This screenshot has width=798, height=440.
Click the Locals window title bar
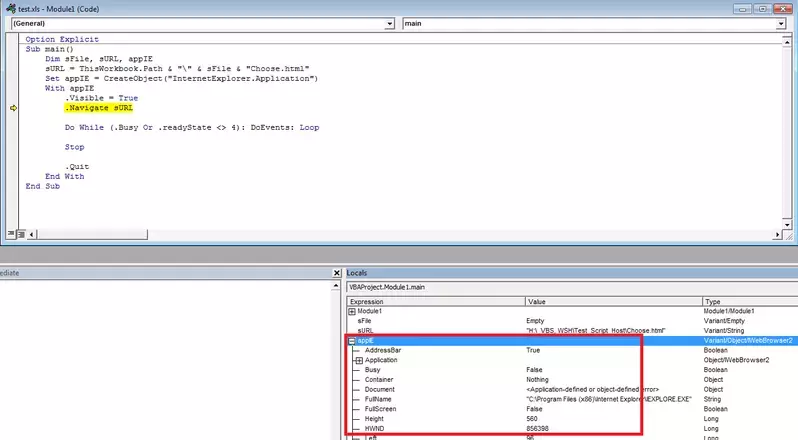pyautogui.click(x=572, y=273)
